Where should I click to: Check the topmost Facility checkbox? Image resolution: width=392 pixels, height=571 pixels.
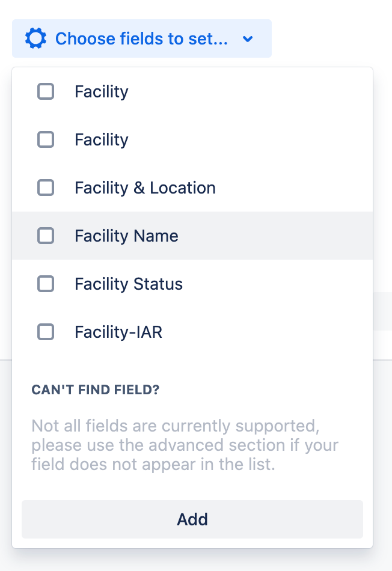[46, 91]
